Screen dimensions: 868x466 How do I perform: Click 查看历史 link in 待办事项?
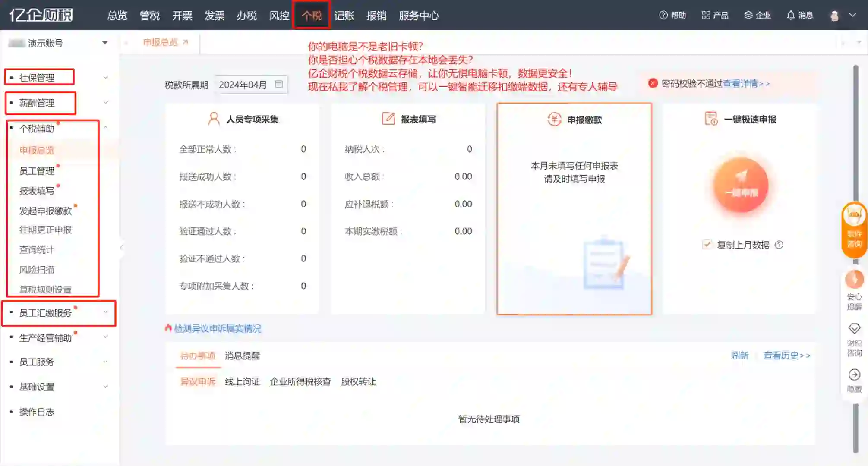786,355
